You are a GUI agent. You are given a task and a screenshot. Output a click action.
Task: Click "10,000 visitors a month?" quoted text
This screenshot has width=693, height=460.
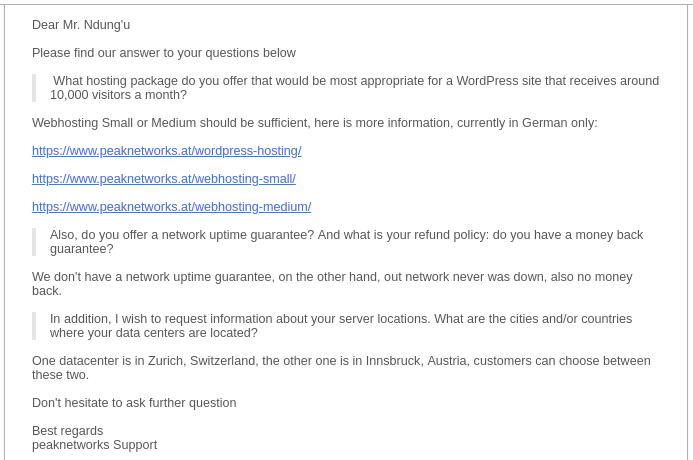tap(118, 95)
